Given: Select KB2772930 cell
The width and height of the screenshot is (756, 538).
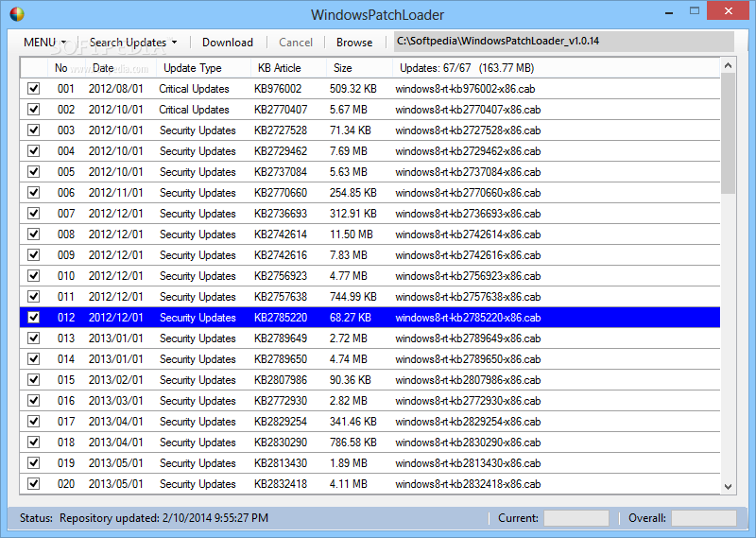Looking at the screenshot, I should [281, 401].
